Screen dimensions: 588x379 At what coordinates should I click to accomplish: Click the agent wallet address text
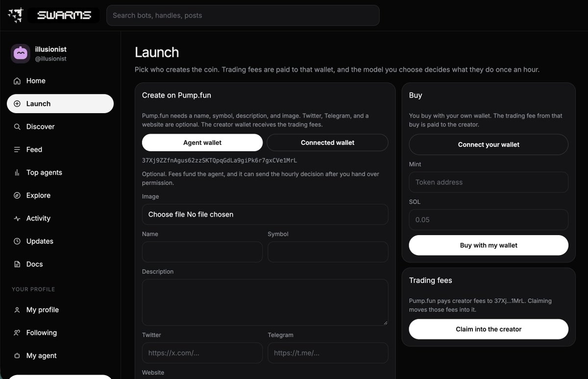(220, 161)
